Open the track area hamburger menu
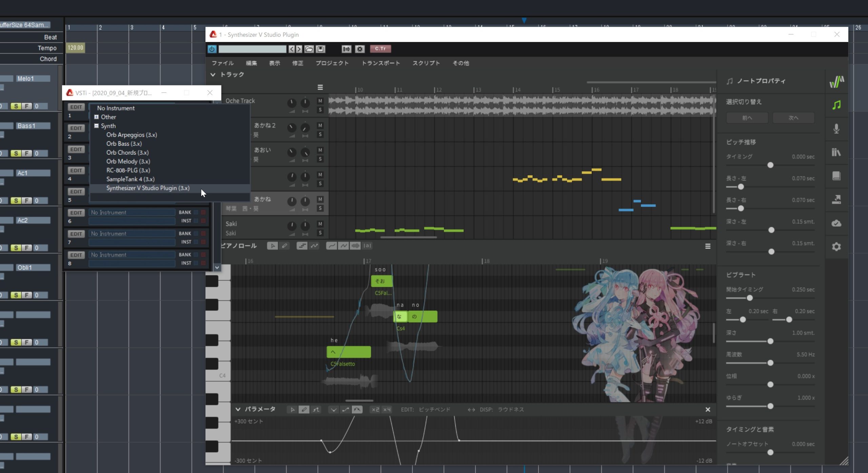Viewport: 868px width, 473px height. 320,87
